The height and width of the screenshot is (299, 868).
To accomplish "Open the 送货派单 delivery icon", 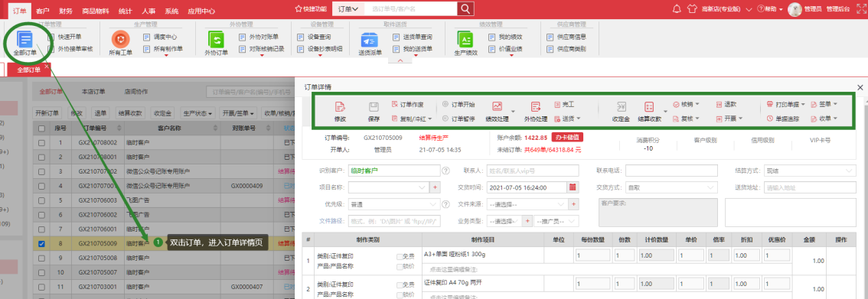I will point(370,40).
